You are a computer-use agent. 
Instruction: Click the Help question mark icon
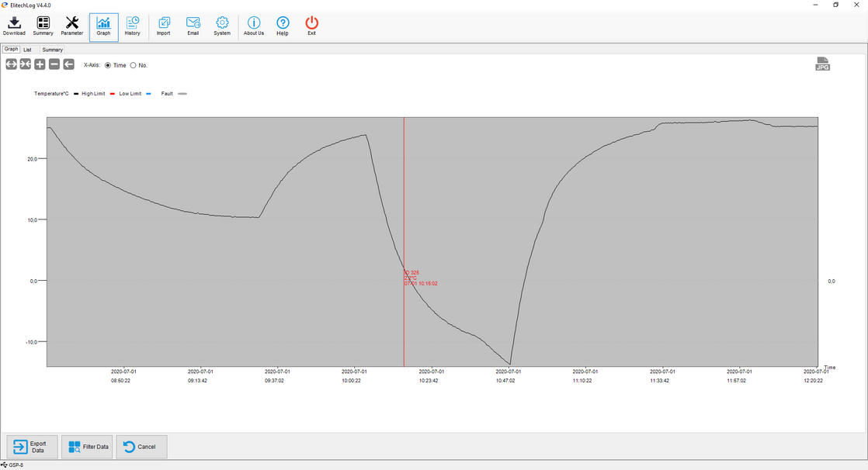pos(283,26)
